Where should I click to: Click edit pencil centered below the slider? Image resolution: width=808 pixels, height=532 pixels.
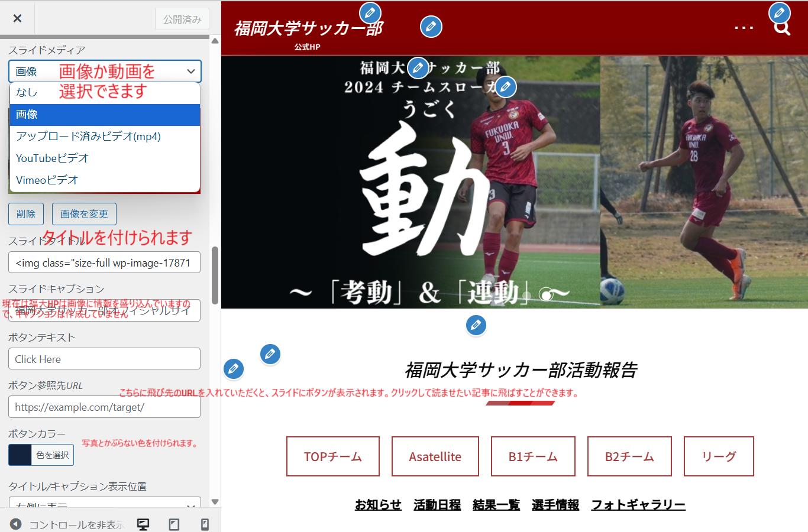click(x=476, y=325)
